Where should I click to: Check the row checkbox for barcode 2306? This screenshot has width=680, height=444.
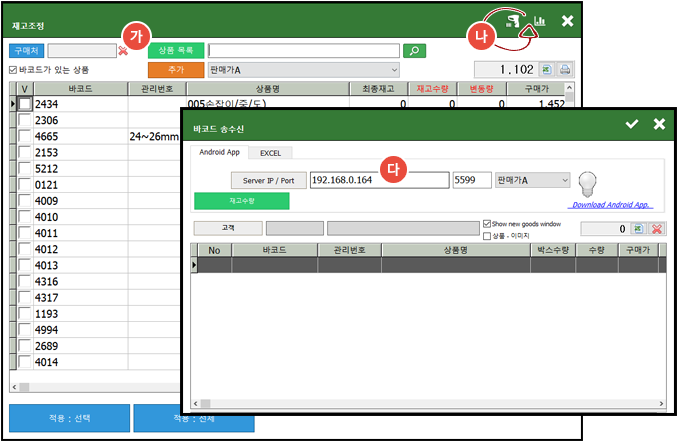tap(25, 120)
